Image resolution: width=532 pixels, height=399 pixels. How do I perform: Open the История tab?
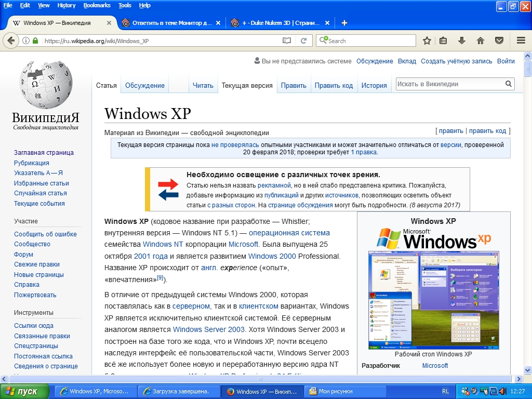[x=374, y=86]
